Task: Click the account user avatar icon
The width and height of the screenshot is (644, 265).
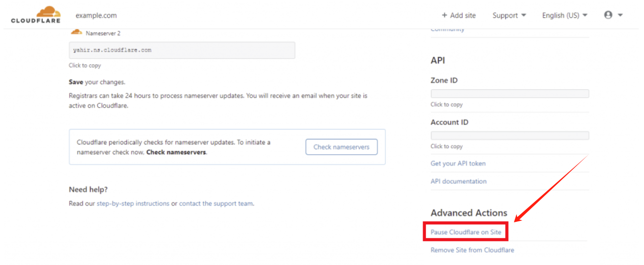Action: [608, 15]
